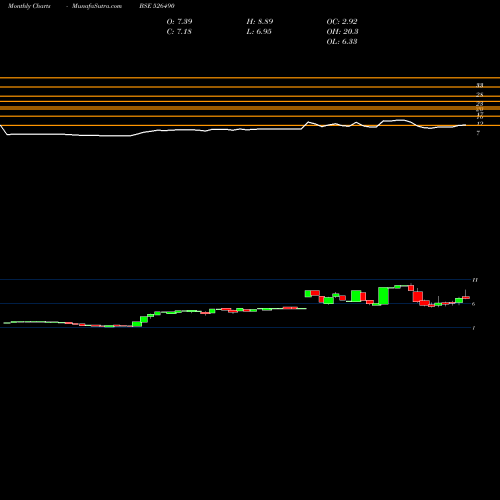Click the Monthly Charts title text

click(x=29, y=6)
